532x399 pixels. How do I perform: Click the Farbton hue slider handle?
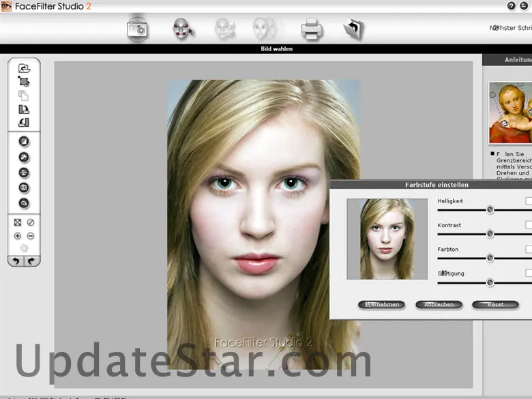[x=490, y=258]
